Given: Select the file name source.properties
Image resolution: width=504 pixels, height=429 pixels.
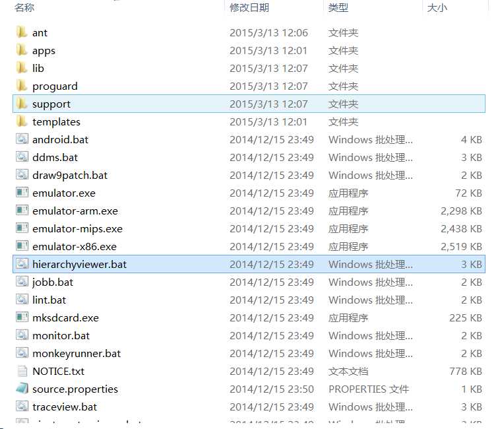Looking at the screenshot, I should pyautogui.click(x=75, y=389).
